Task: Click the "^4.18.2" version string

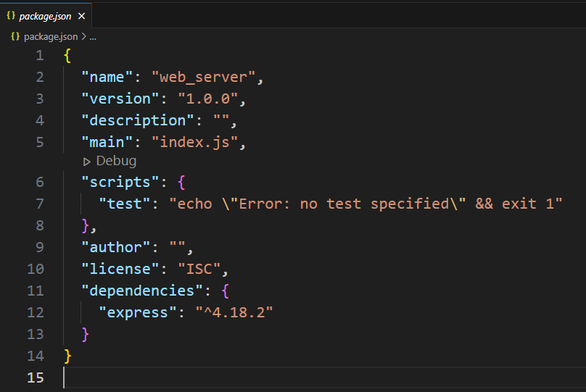Action: pyautogui.click(x=234, y=312)
